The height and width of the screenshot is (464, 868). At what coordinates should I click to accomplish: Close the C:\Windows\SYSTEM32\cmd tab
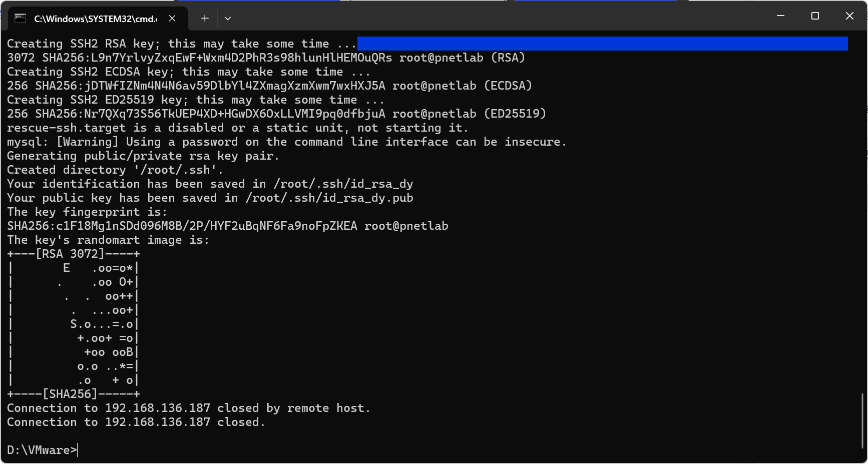click(x=172, y=19)
